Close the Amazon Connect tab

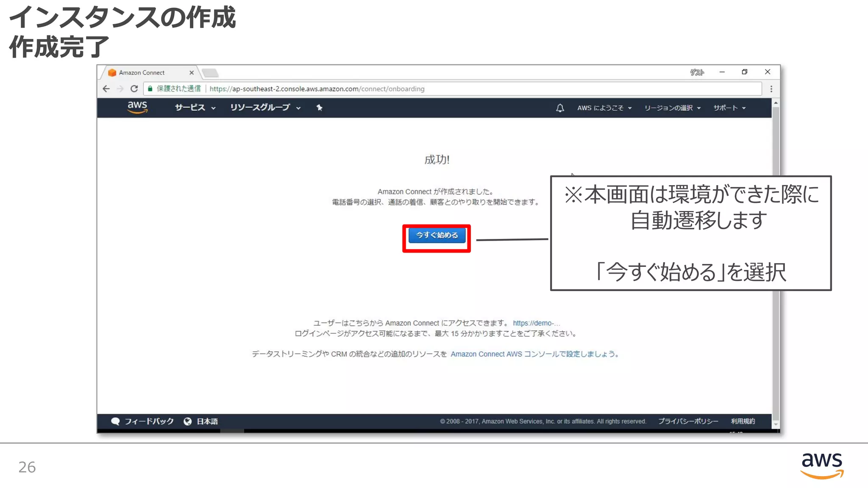click(192, 73)
